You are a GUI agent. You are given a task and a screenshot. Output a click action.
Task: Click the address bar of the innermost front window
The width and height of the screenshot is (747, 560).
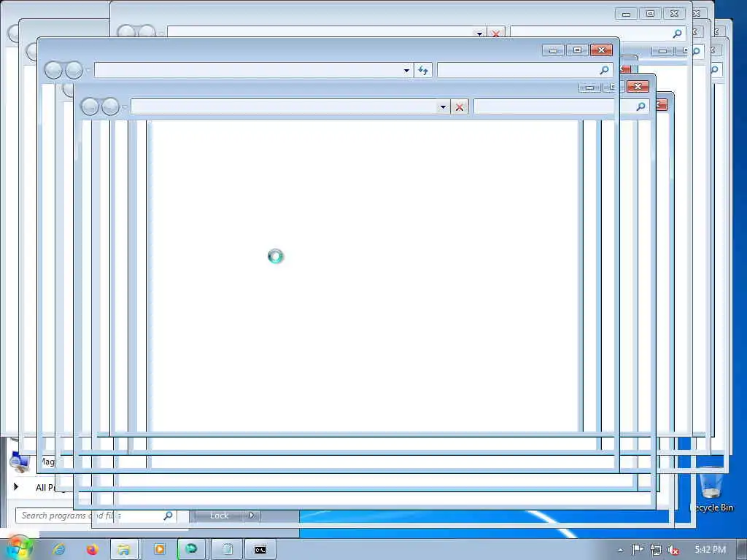click(x=284, y=106)
